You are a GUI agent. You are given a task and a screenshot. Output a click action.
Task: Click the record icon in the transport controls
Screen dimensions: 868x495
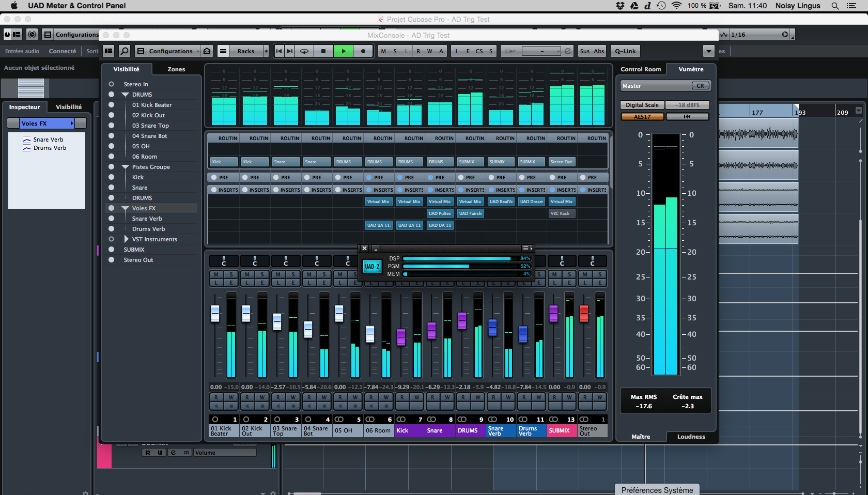[363, 51]
